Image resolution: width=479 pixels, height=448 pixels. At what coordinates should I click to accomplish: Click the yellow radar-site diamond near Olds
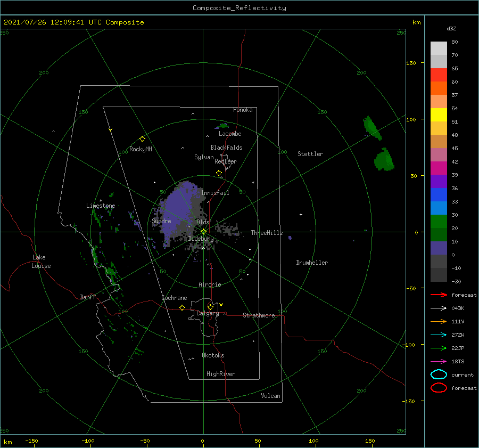pos(203,232)
